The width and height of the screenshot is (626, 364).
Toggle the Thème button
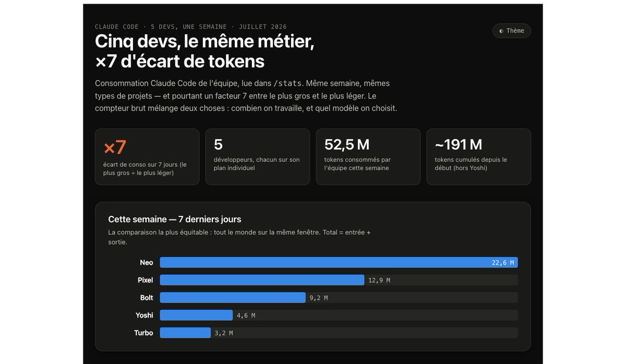click(x=512, y=31)
